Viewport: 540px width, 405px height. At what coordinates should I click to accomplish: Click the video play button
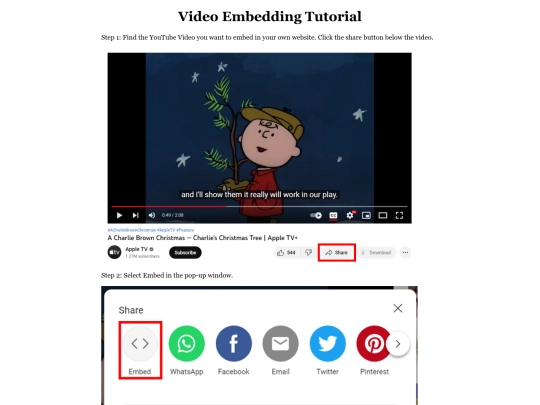pos(119,215)
